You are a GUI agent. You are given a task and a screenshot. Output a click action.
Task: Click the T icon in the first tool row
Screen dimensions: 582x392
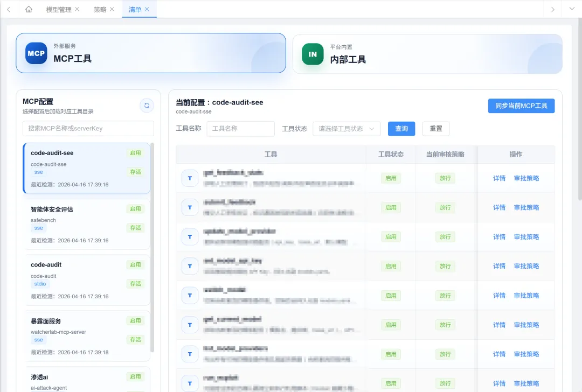[x=190, y=178]
